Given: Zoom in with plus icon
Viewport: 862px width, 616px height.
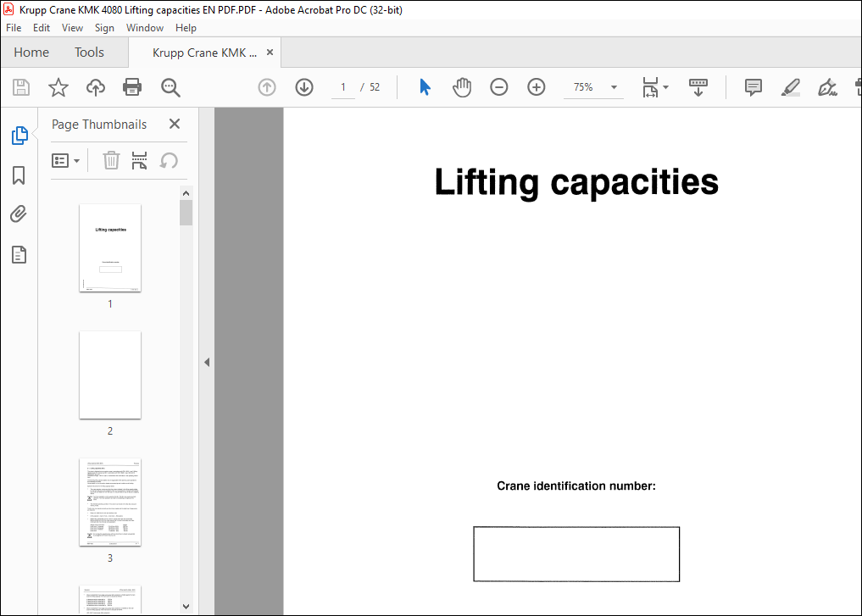Looking at the screenshot, I should point(537,86).
